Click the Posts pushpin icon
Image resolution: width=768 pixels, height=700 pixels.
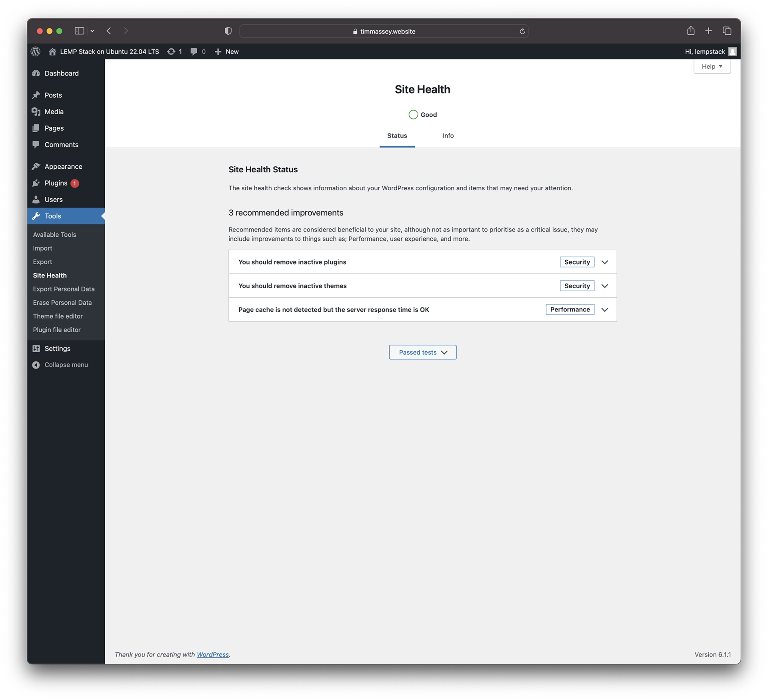(36, 95)
